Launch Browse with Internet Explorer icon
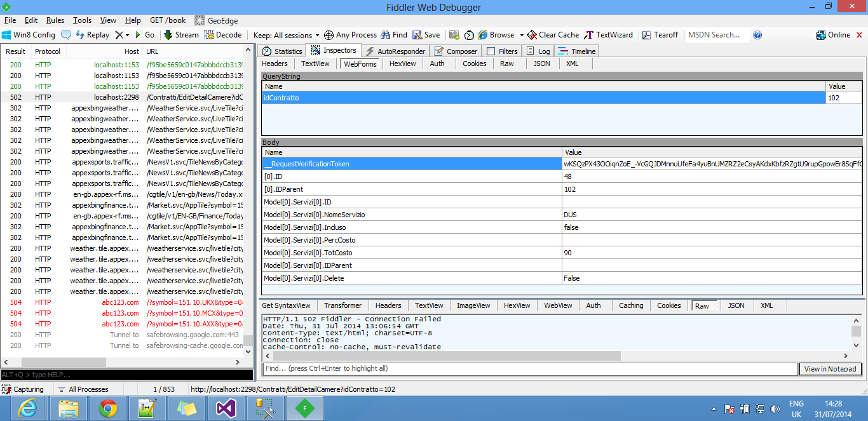 pyautogui.click(x=496, y=35)
